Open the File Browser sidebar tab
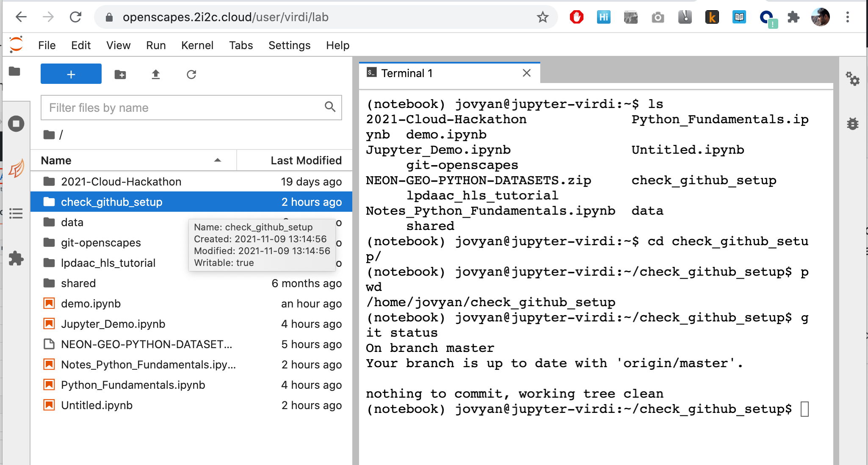This screenshot has width=868, height=465. click(x=15, y=72)
